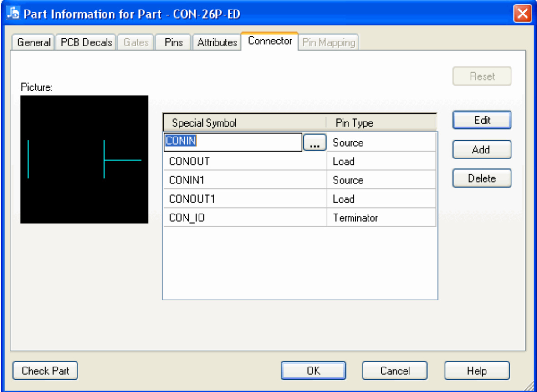Click the browse ellipsis button beside CONIN
The width and height of the screenshot is (537, 392).
pyautogui.click(x=314, y=143)
